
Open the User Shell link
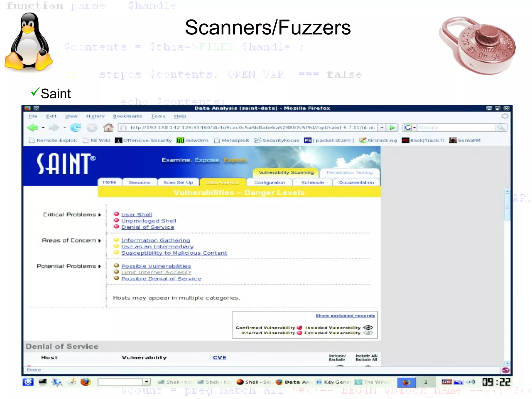coord(137,215)
